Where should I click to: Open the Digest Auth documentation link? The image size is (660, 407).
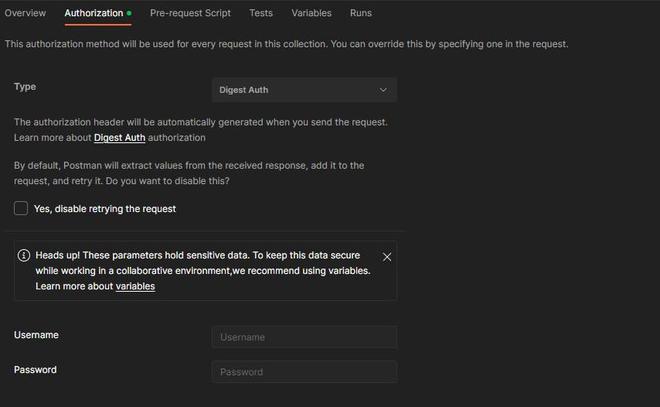click(120, 138)
